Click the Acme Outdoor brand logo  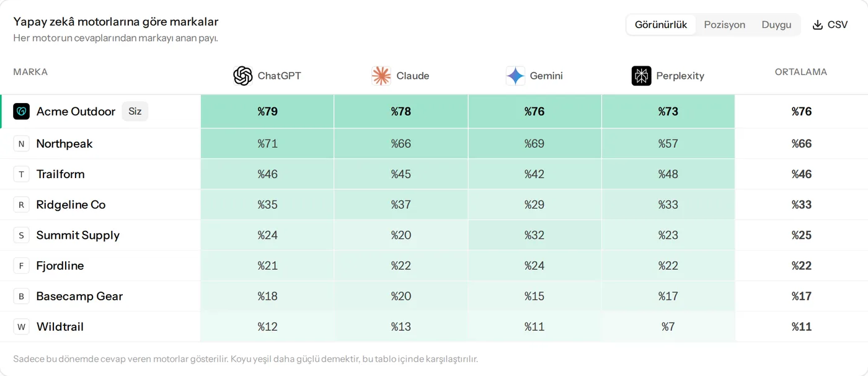point(22,111)
